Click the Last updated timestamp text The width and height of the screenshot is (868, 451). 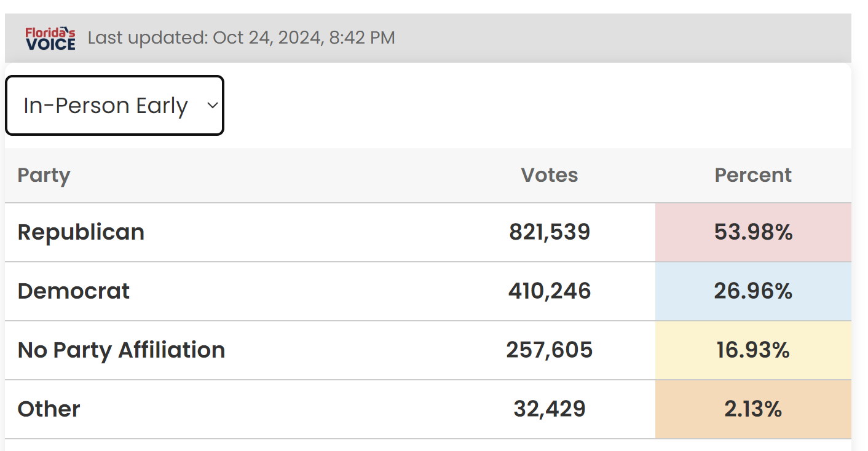click(242, 38)
